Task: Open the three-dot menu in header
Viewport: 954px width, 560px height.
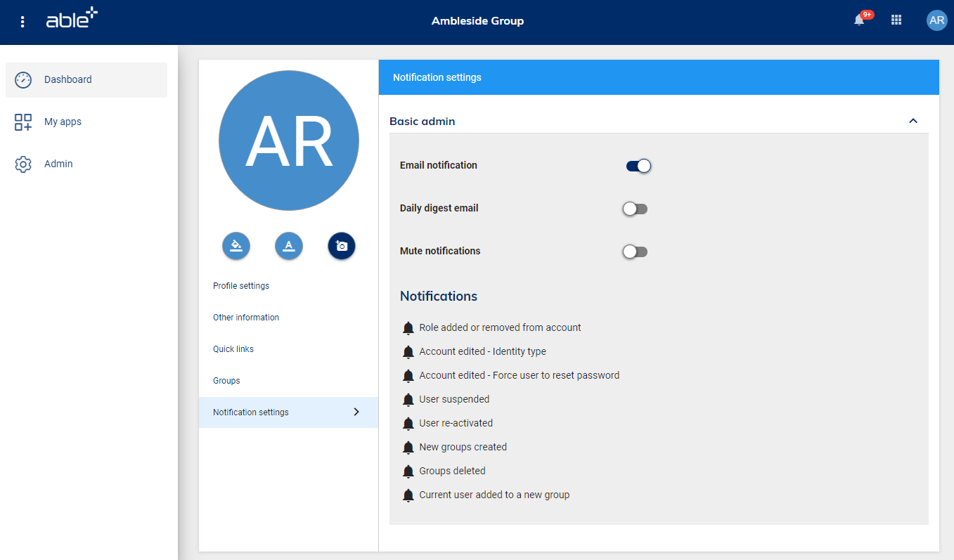Action: click(23, 22)
